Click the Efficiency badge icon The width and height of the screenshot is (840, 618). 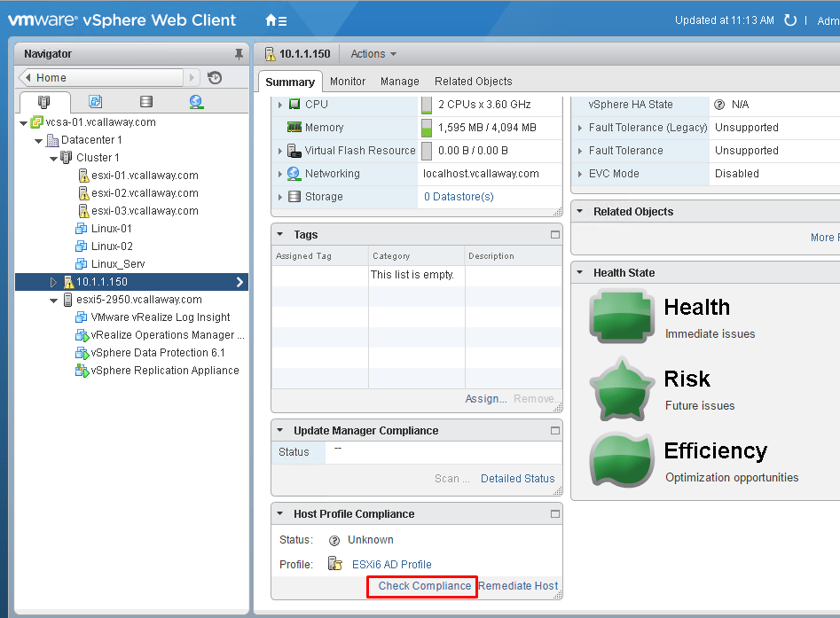click(622, 460)
